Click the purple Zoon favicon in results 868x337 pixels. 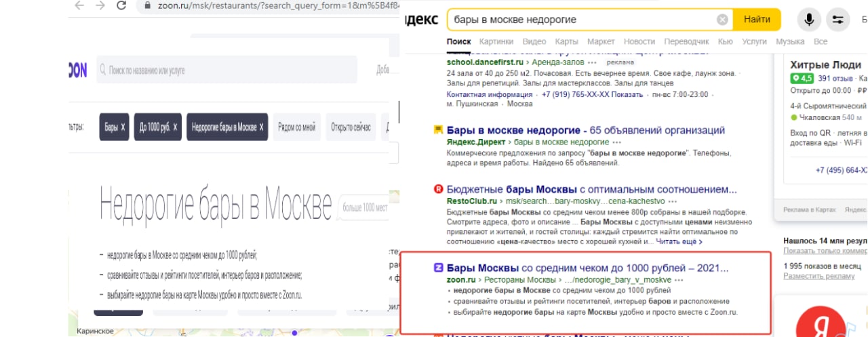coord(438,267)
